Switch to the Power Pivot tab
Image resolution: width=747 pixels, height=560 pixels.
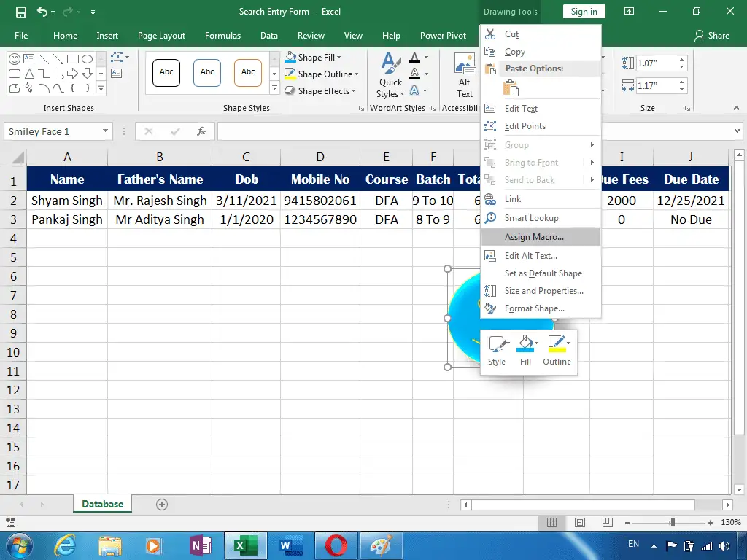point(443,36)
